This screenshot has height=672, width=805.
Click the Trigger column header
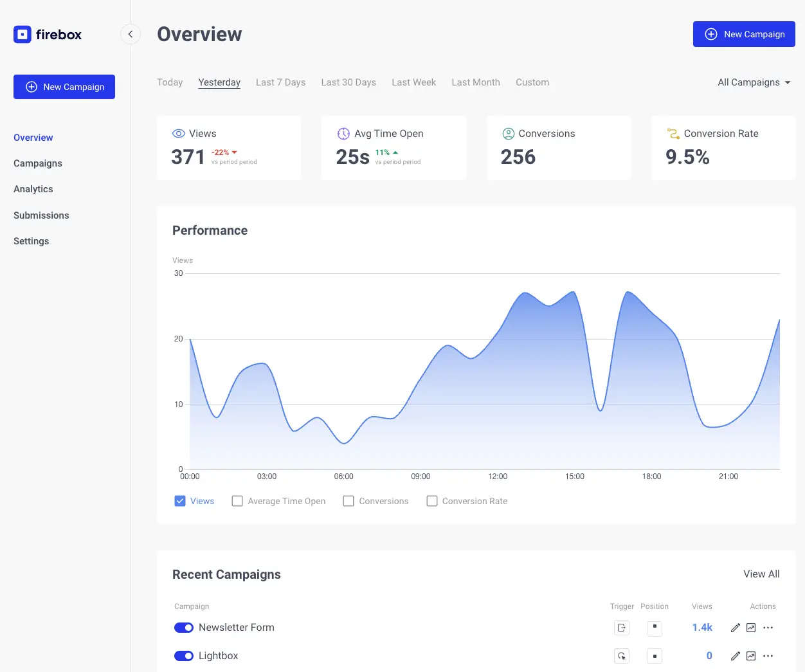[x=622, y=606]
